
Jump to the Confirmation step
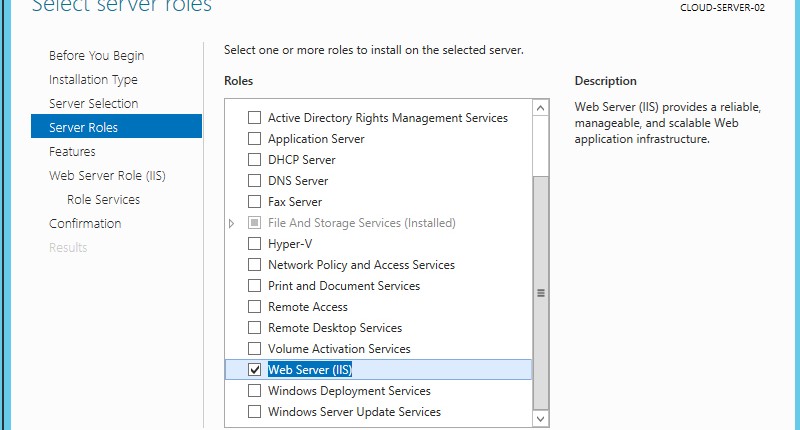point(85,224)
